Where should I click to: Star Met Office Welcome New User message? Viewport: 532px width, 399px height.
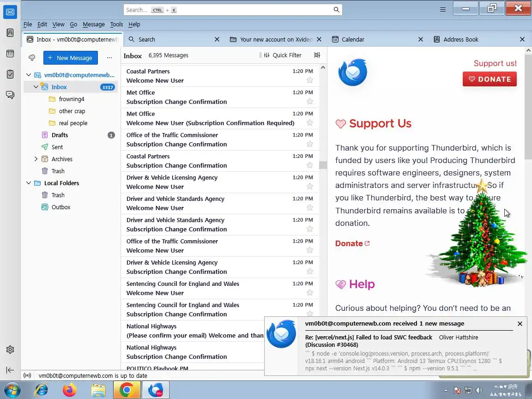[x=310, y=122]
